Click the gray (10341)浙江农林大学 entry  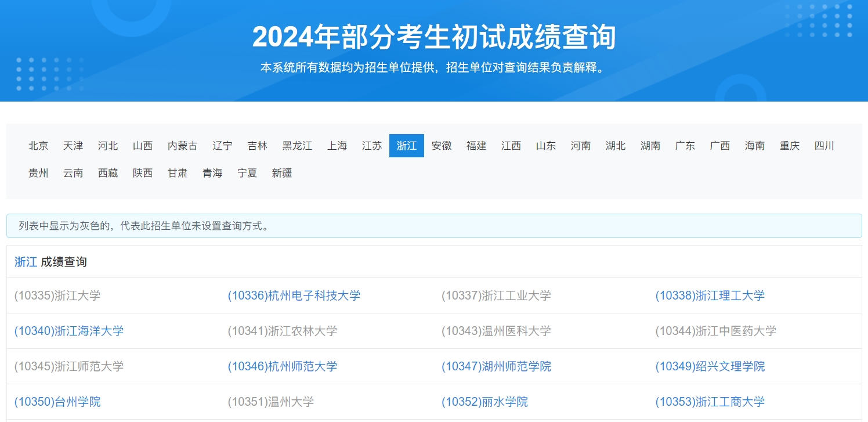pos(283,331)
